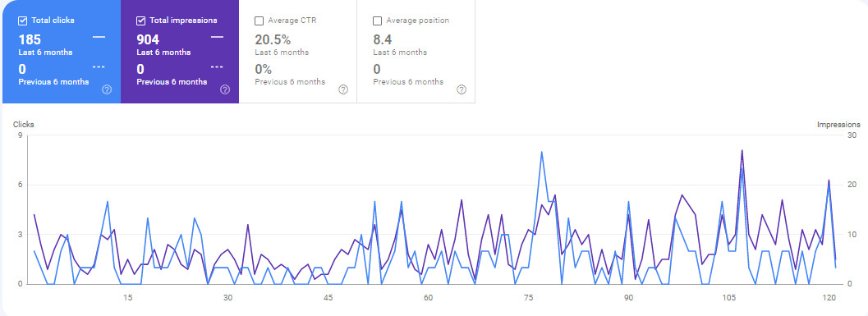Open the help icon on Total impressions card
The height and width of the screenshot is (316, 868).
tap(225, 89)
